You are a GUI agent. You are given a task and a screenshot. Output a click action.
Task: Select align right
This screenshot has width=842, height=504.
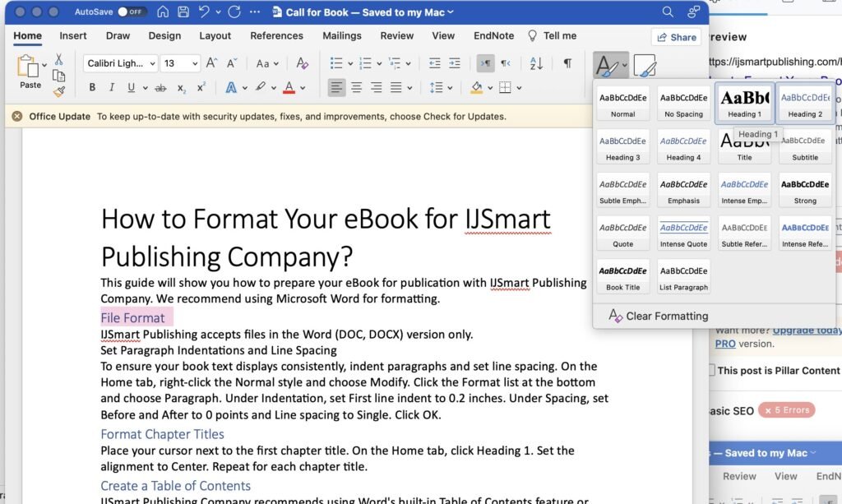377,87
